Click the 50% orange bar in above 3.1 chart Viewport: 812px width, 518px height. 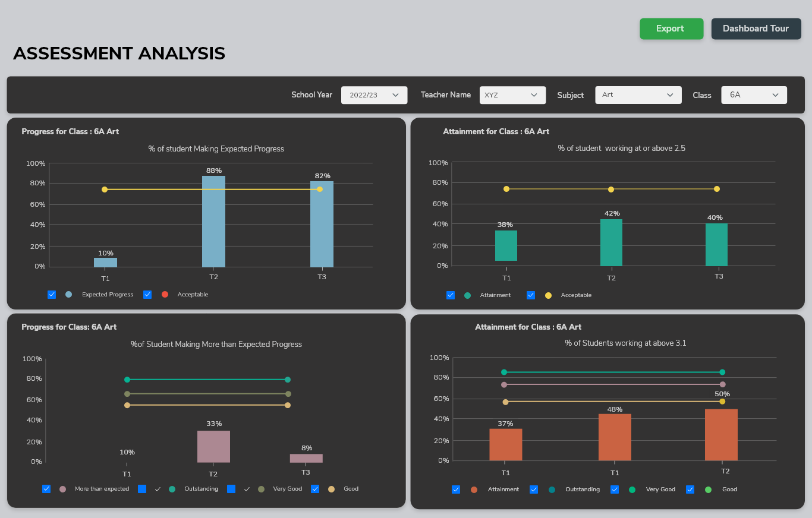tap(722, 435)
